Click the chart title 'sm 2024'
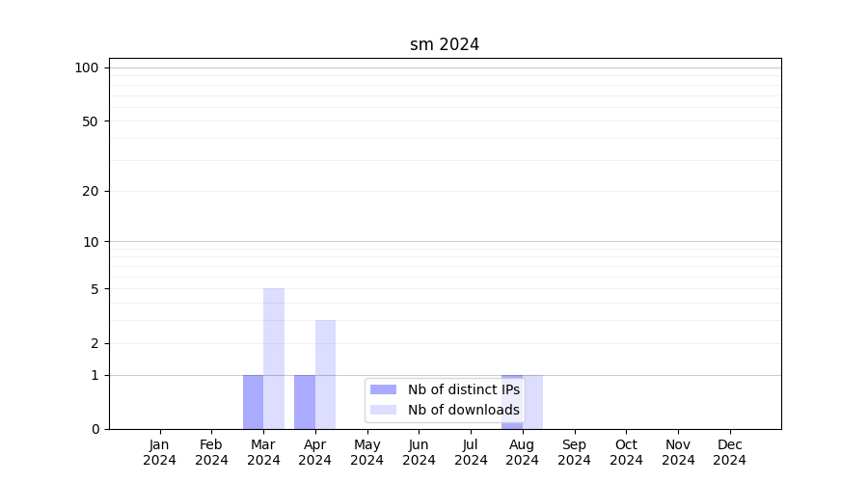 (x=445, y=44)
